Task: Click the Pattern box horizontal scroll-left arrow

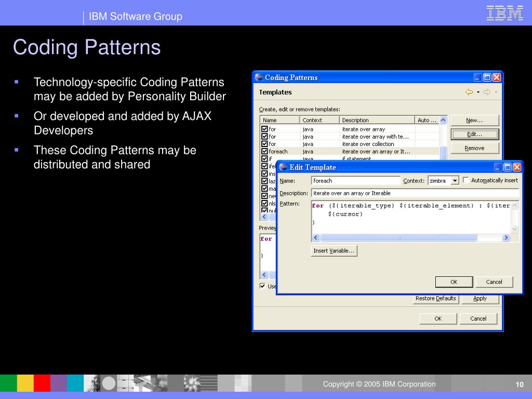Action: pyautogui.click(x=316, y=237)
